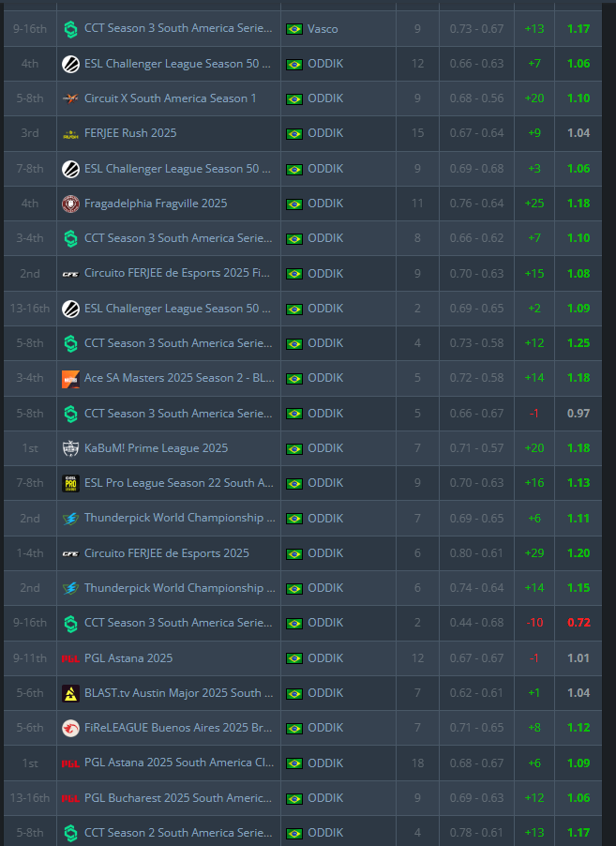Image resolution: width=616 pixels, height=846 pixels.
Task: Click the PGL logo beside the 1st-place Astana South America row
Action: 70,763
